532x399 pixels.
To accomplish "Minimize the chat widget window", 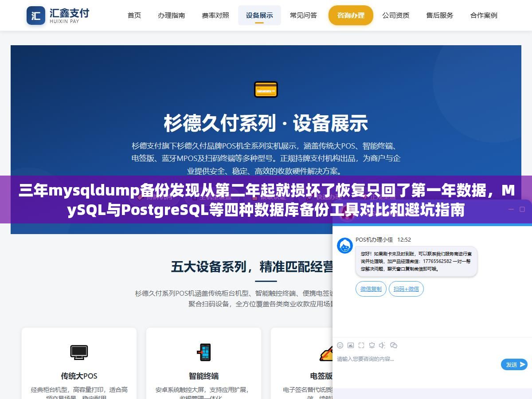I will [x=511, y=209].
